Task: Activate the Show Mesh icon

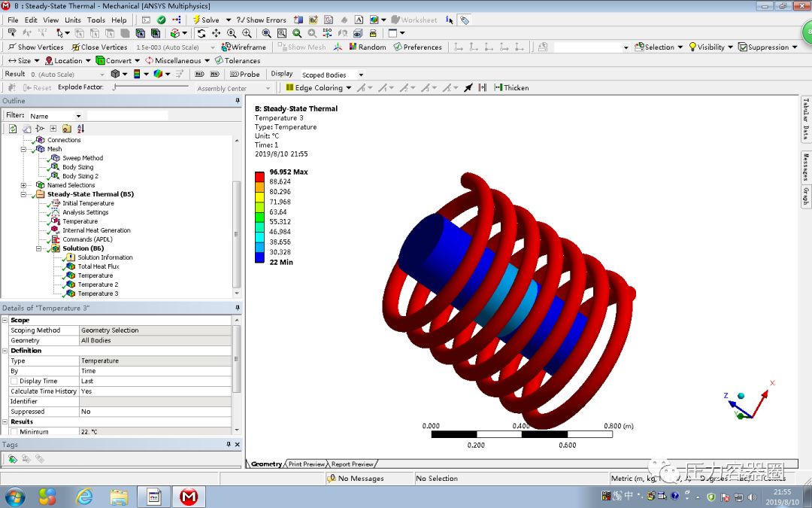Action: click(x=301, y=47)
